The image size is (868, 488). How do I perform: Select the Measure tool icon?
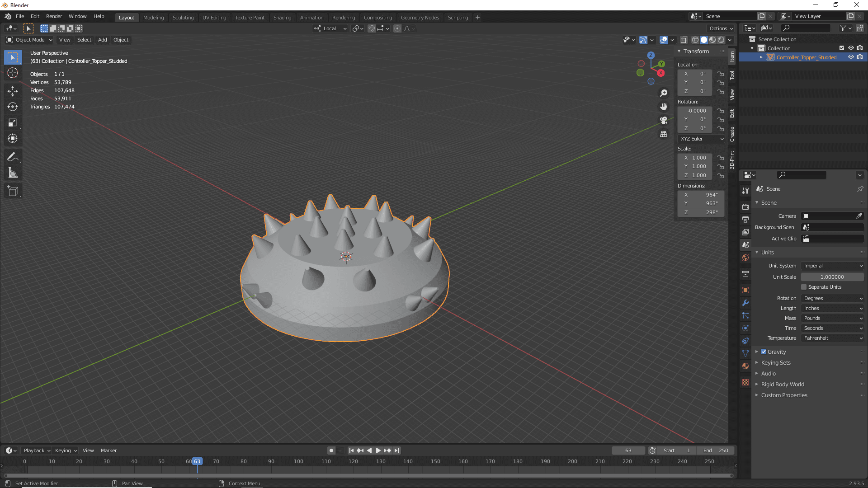point(13,172)
